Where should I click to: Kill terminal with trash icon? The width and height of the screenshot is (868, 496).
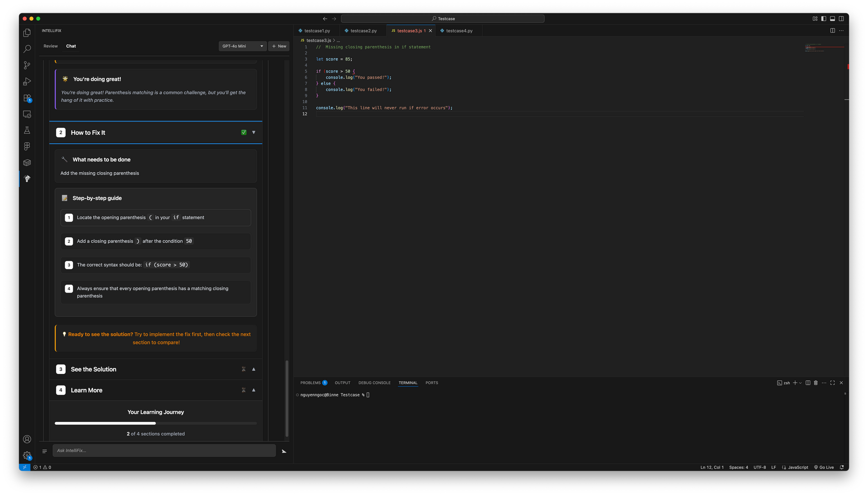pos(816,383)
